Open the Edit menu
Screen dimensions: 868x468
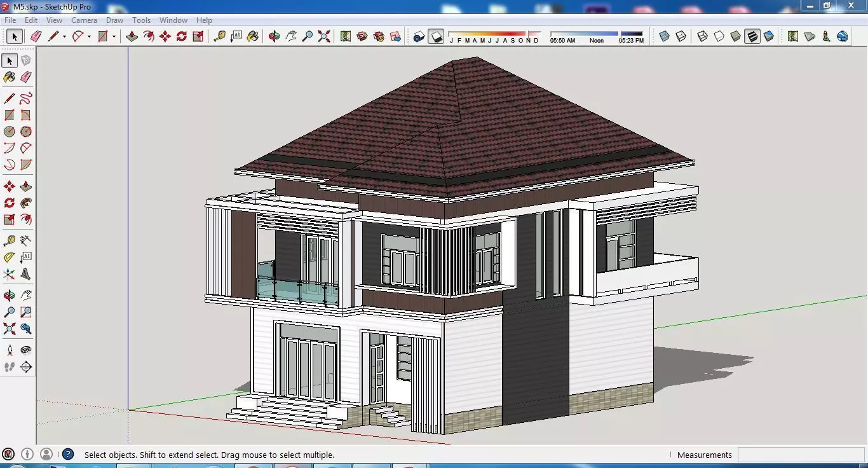click(x=31, y=20)
